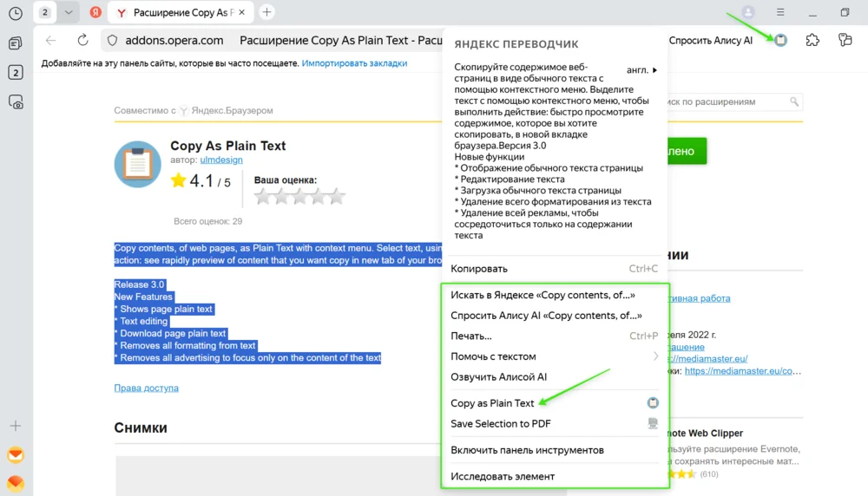The image size is (868, 496).
Task: Click the red Yandex home icon
Action: (95, 12)
